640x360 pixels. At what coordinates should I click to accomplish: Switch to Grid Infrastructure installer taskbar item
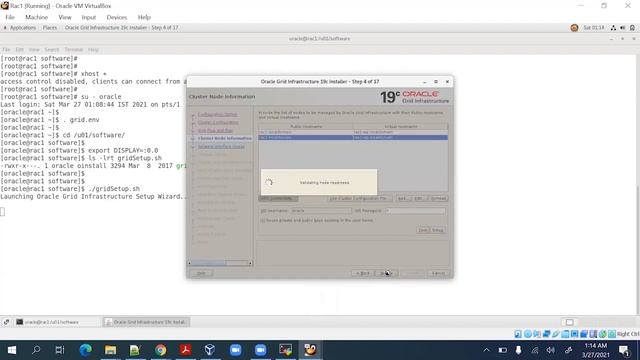click(146, 322)
